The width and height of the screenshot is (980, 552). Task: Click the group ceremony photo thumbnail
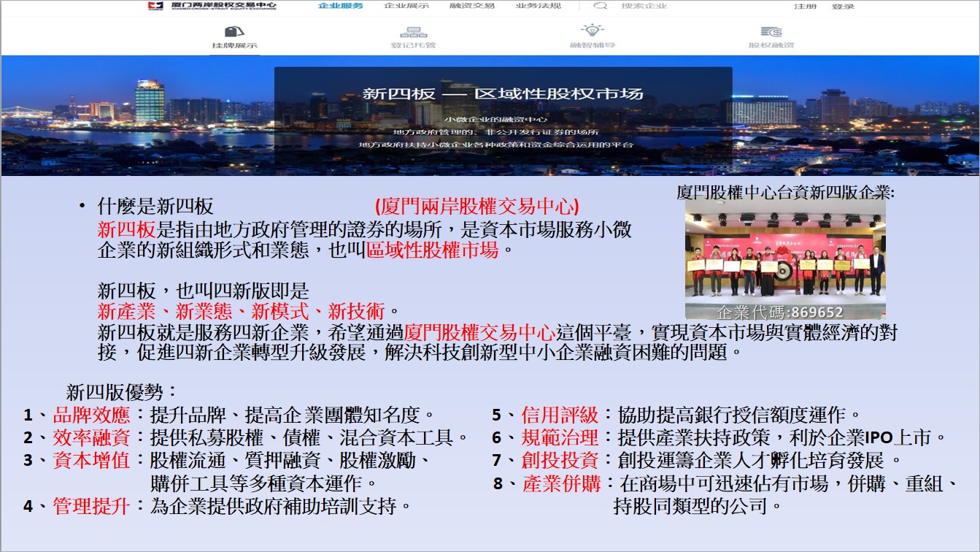[784, 260]
